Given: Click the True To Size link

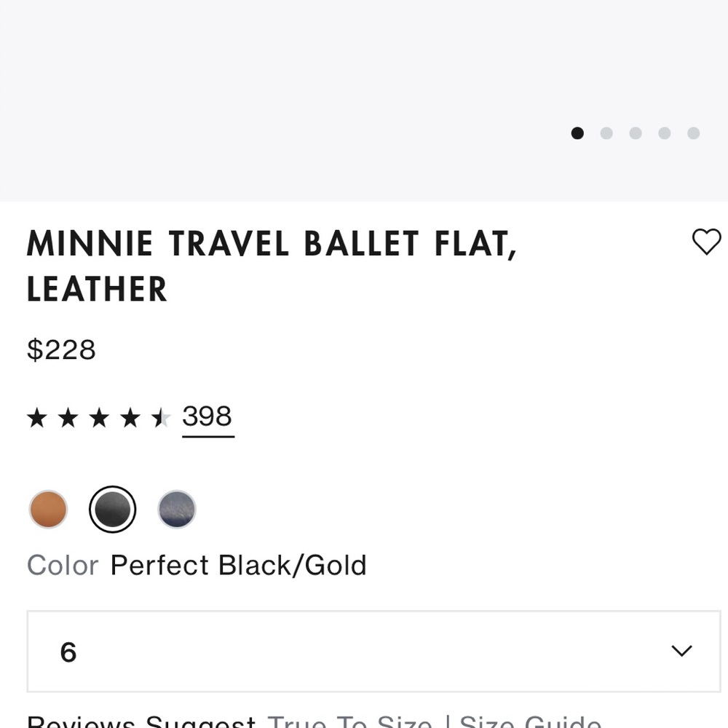Looking at the screenshot, I should [x=349, y=721].
